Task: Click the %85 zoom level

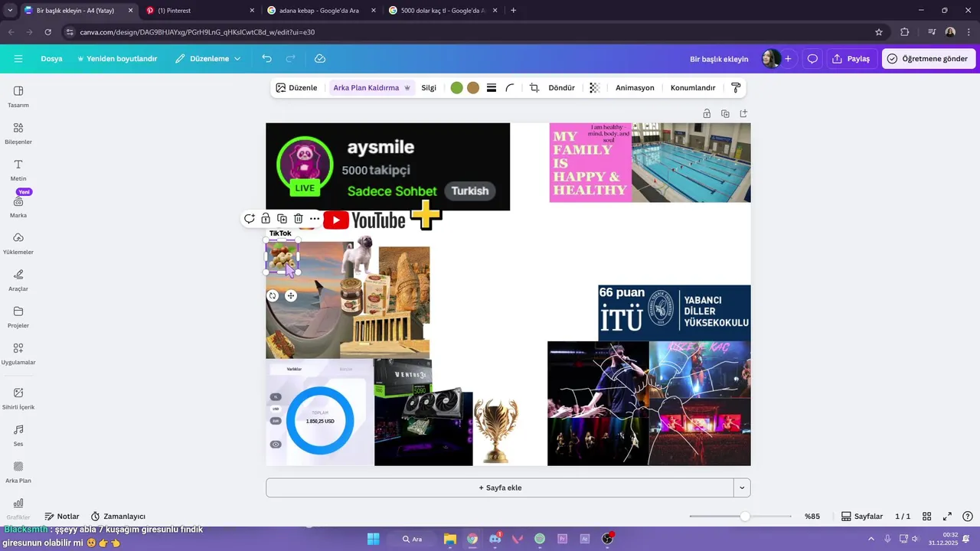Action: tap(812, 517)
